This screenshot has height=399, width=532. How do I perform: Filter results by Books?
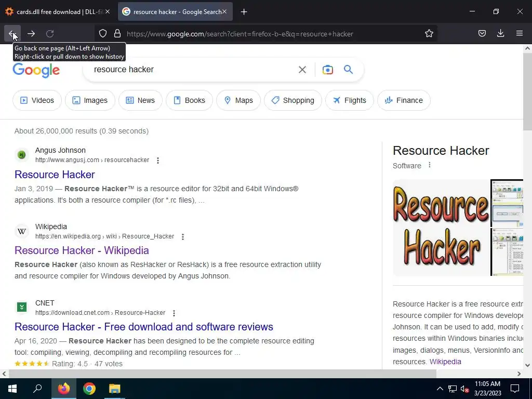tap(189, 100)
